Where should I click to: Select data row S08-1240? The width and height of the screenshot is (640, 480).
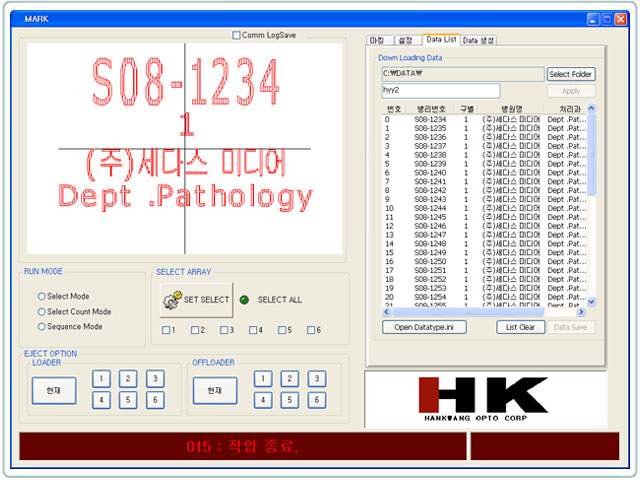(x=485, y=173)
